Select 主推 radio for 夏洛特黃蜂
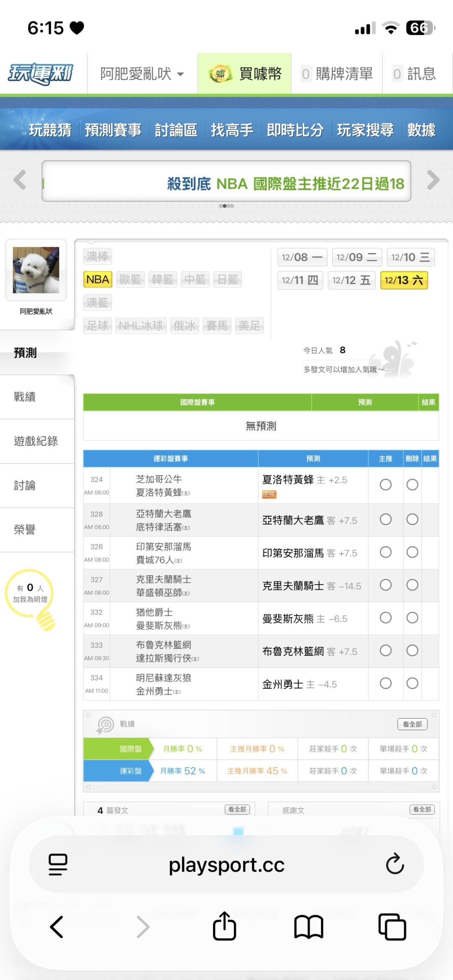This screenshot has width=453, height=980. 385,485
